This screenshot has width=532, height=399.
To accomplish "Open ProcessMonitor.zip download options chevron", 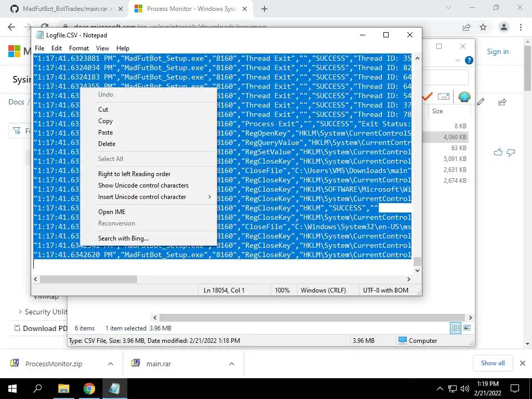I will click(x=111, y=364).
